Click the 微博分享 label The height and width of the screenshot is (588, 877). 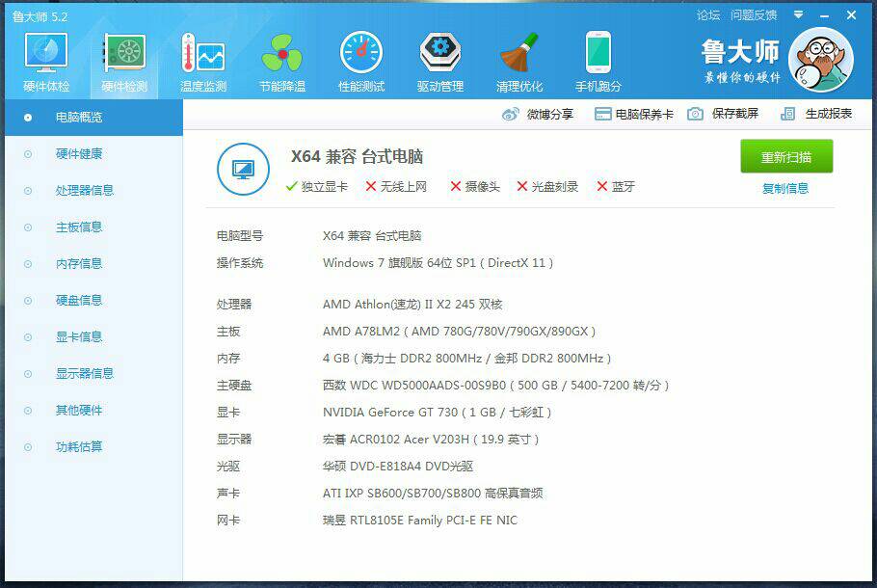549,114
